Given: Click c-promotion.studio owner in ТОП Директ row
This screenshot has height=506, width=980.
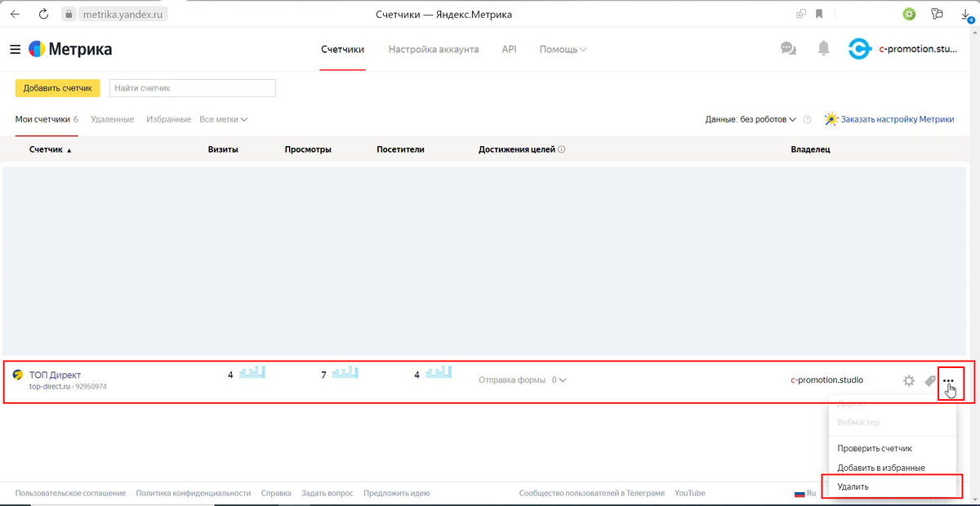Looking at the screenshot, I should tap(826, 380).
